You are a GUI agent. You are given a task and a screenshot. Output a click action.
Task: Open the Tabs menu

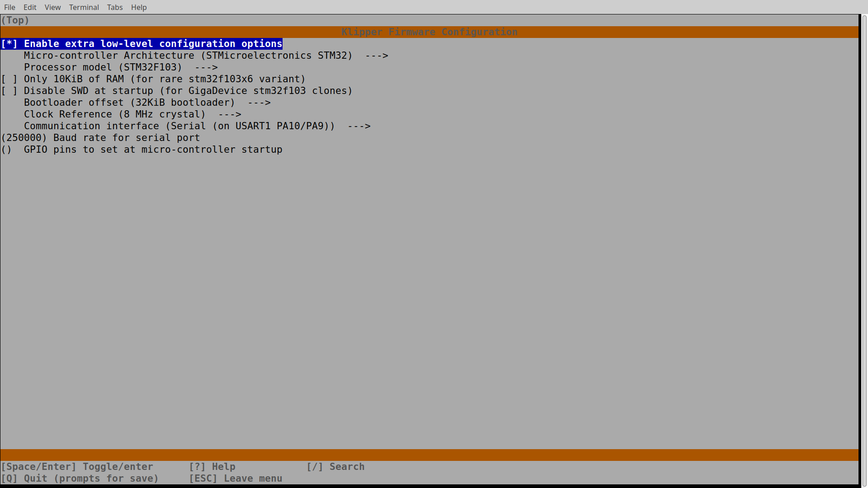pos(115,7)
